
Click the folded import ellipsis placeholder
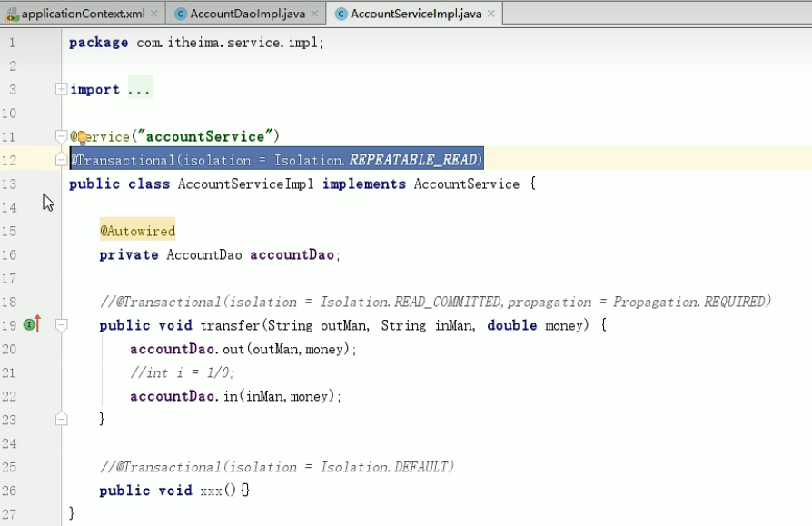[x=139, y=90]
